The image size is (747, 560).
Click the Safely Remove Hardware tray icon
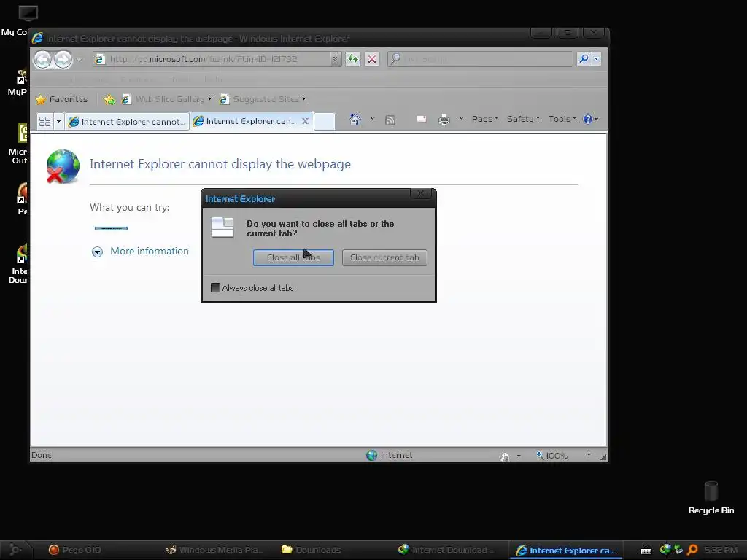(x=678, y=550)
